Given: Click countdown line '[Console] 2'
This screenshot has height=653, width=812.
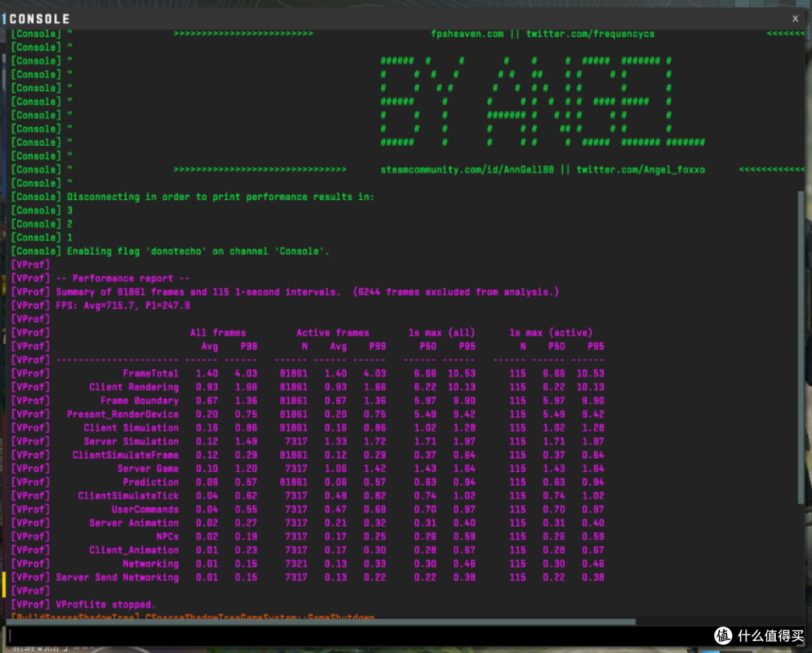Looking at the screenshot, I should point(42,224).
